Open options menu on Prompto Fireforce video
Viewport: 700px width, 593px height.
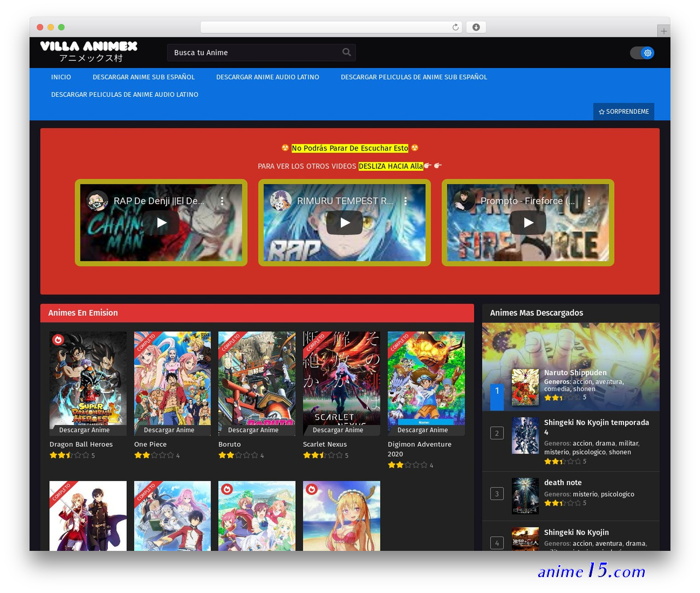(589, 201)
